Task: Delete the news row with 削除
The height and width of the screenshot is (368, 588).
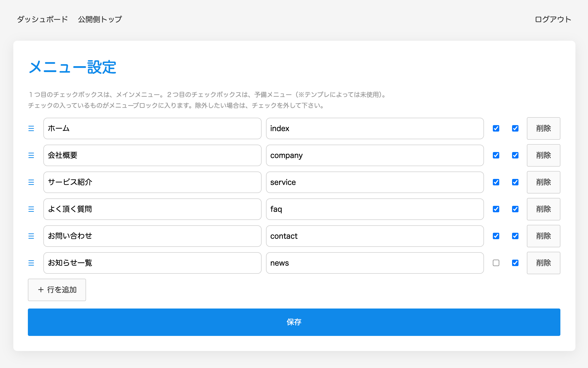Action: [x=543, y=263]
